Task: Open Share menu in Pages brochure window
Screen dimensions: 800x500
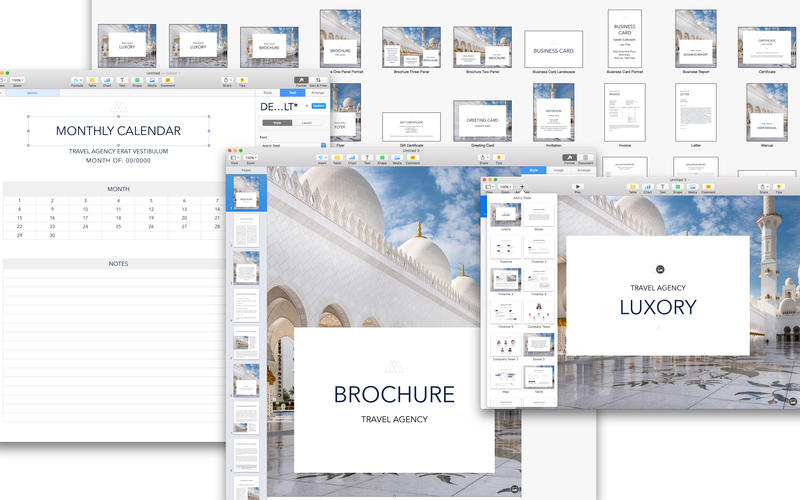Action: pos(484,159)
